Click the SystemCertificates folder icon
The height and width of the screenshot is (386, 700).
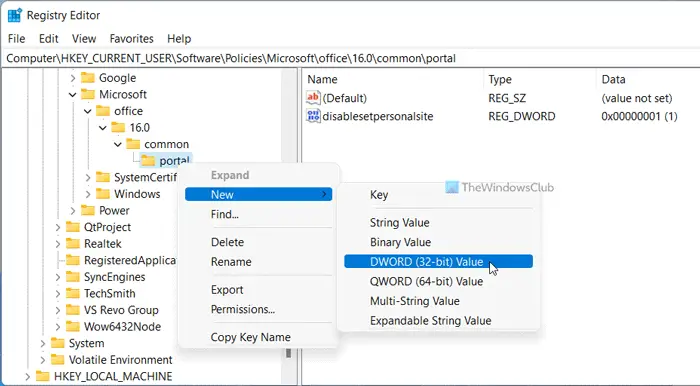pyautogui.click(x=103, y=178)
